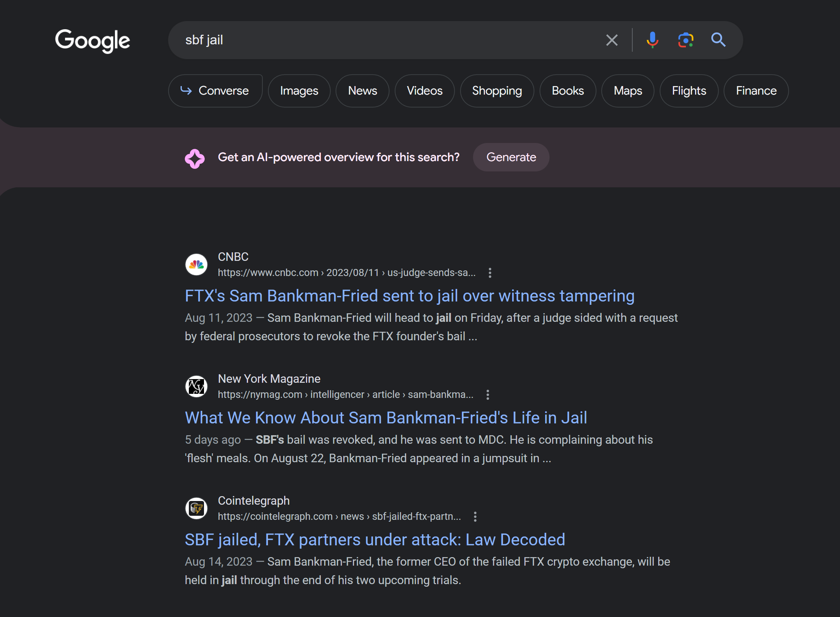Viewport: 840px width, 617px height.
Task: Click the magnifying glass search icon
Action: (x=718, y=40)
